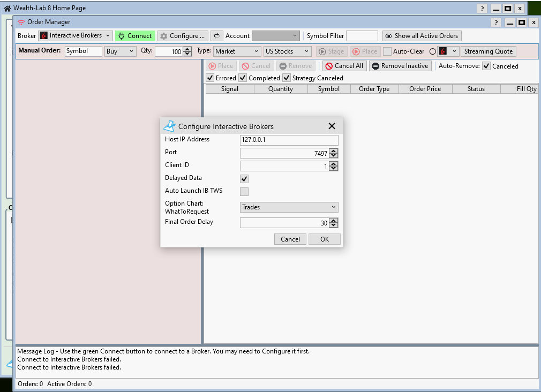Expand the Broker Interactive Brokers dropdown
This screenshot has height=392, width=541.
(x=76, y=36)
